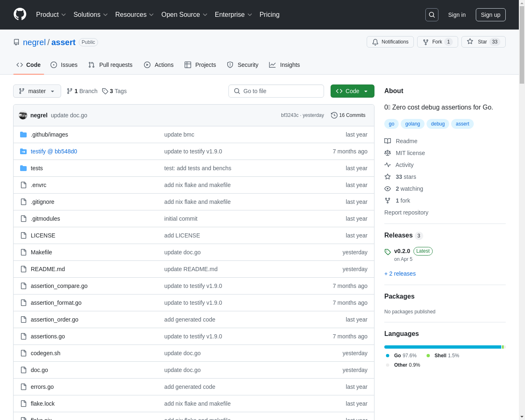
Task: Expand the Solutions menu
Action: pos(91,15)
